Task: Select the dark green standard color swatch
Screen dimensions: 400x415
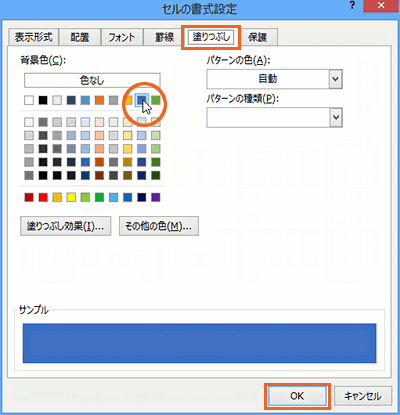Action: pos(99,197)
